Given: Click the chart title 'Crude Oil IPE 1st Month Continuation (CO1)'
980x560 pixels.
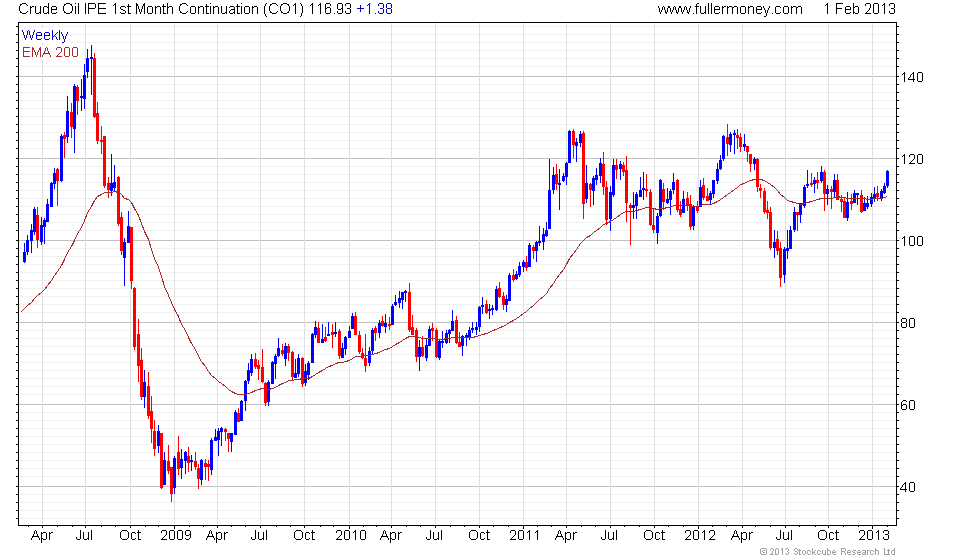Looking at the screenshot, I should [x=161, y=9].
